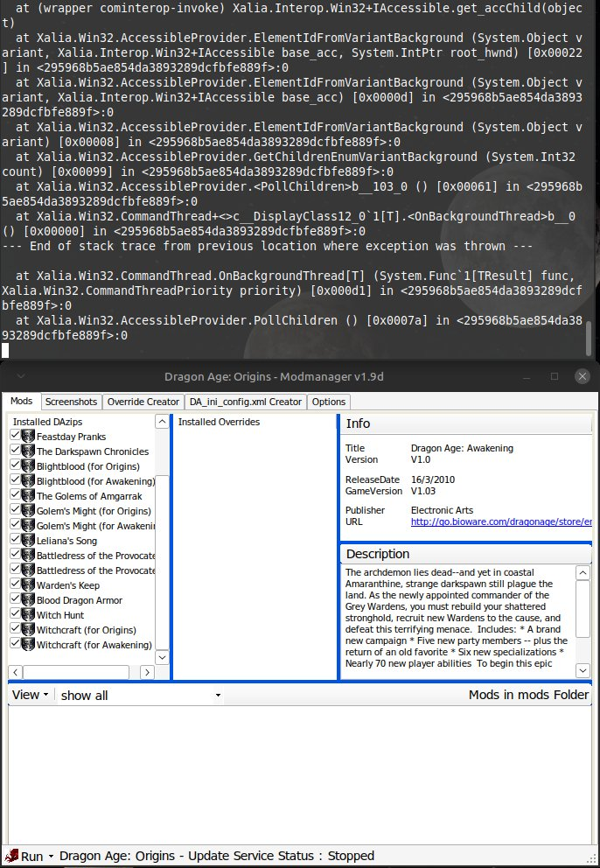Click the ReleaseDate value 16/3/2010

[433, 480]
